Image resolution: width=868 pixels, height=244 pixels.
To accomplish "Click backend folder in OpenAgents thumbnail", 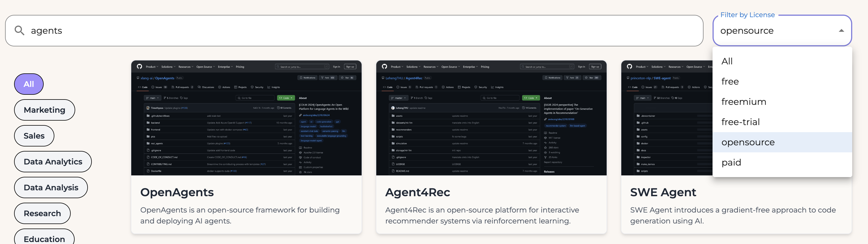I will click(x=155, y=123).
